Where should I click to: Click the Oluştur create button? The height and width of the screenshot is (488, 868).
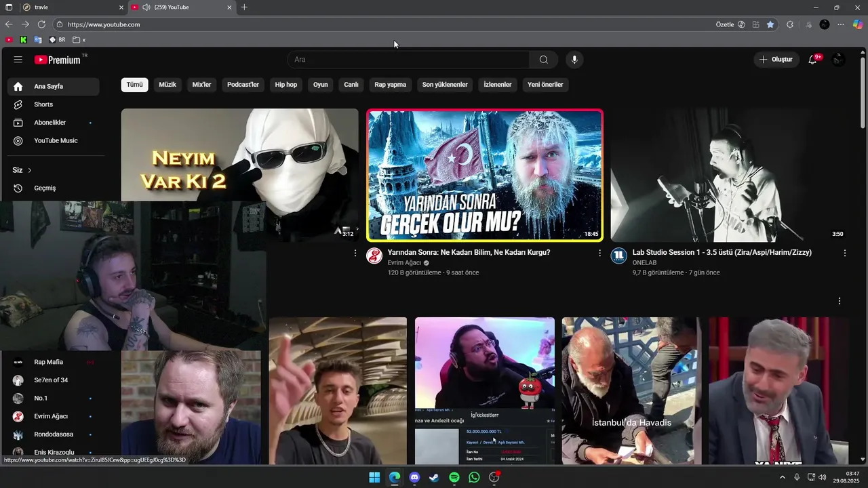tap(776, 60)
